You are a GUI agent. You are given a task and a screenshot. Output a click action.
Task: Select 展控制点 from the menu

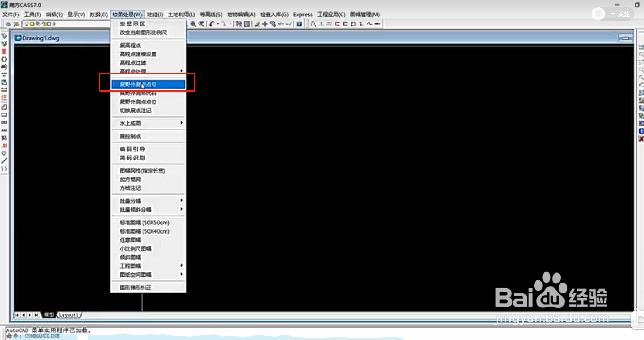coord(148,136)
